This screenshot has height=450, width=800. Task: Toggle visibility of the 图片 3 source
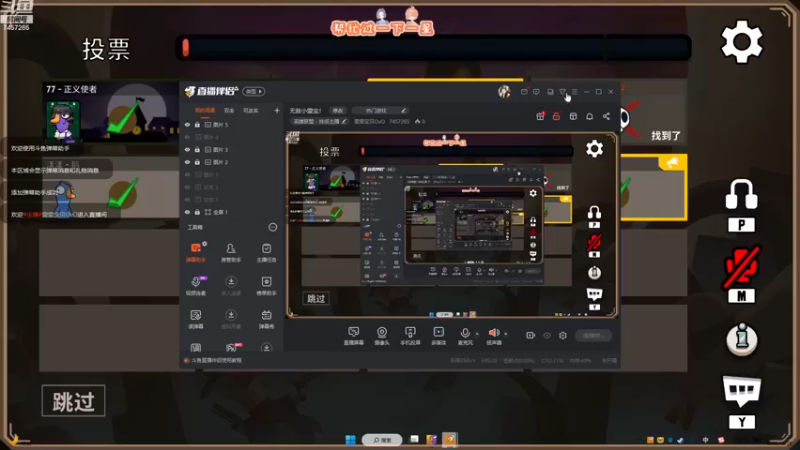tap(187, 149)
